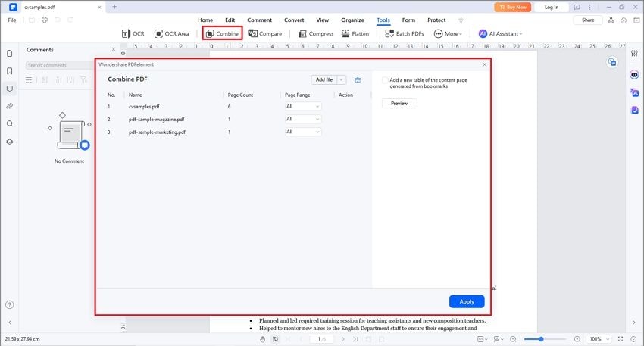
Task: Switch to the Comment tab
Action: point(260,20)
